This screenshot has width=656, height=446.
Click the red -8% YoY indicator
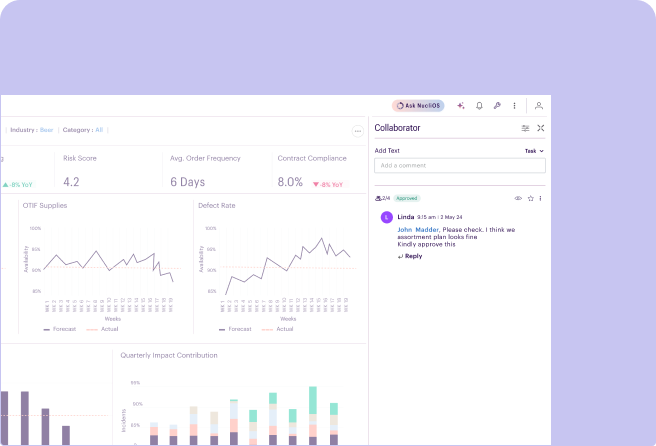328,185
